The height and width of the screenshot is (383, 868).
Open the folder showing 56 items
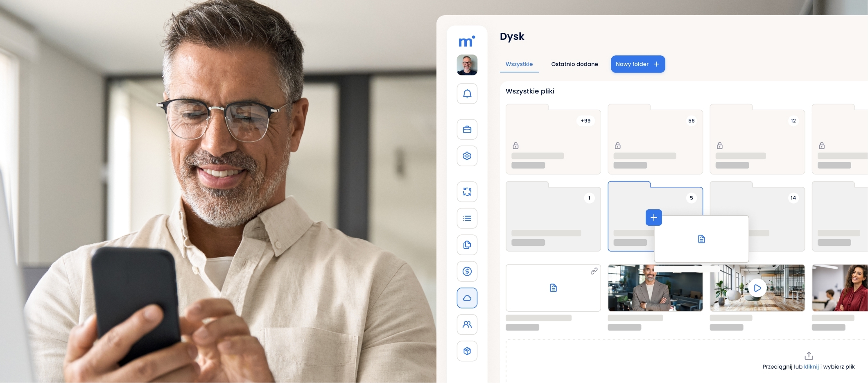point(655,139)
